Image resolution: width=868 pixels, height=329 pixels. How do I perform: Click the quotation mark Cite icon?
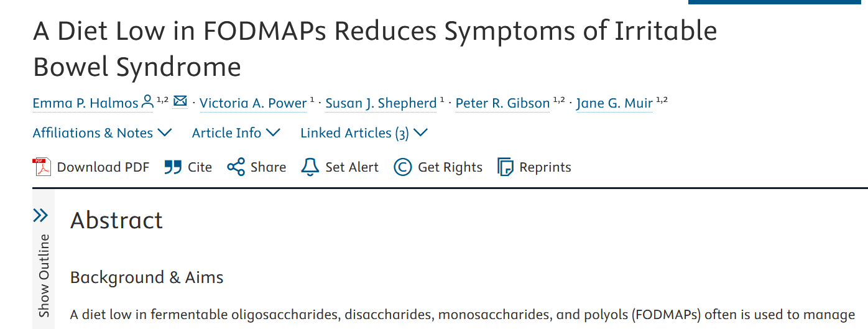pyautogui.click(x=173, y=167)
